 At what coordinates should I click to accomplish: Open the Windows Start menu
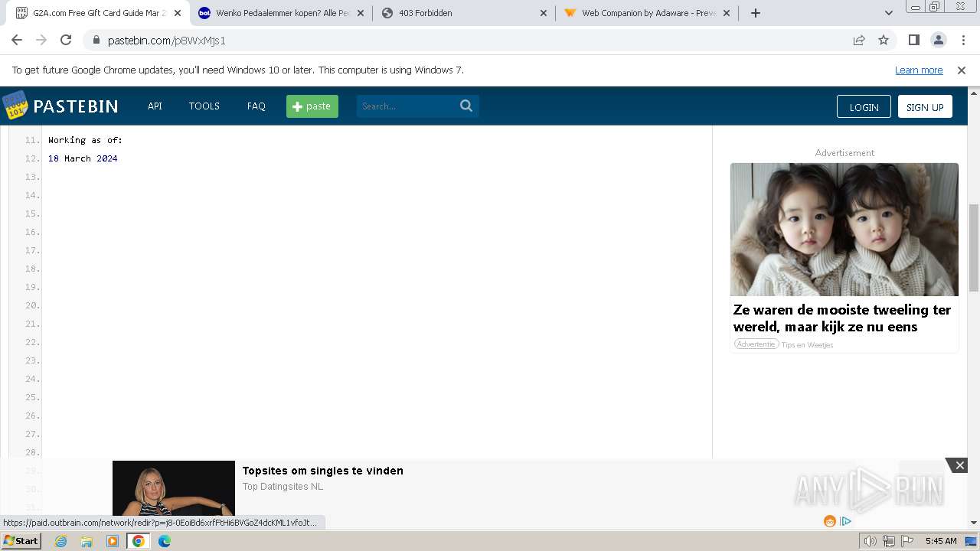pyautogui.click(x=21, y=540)
